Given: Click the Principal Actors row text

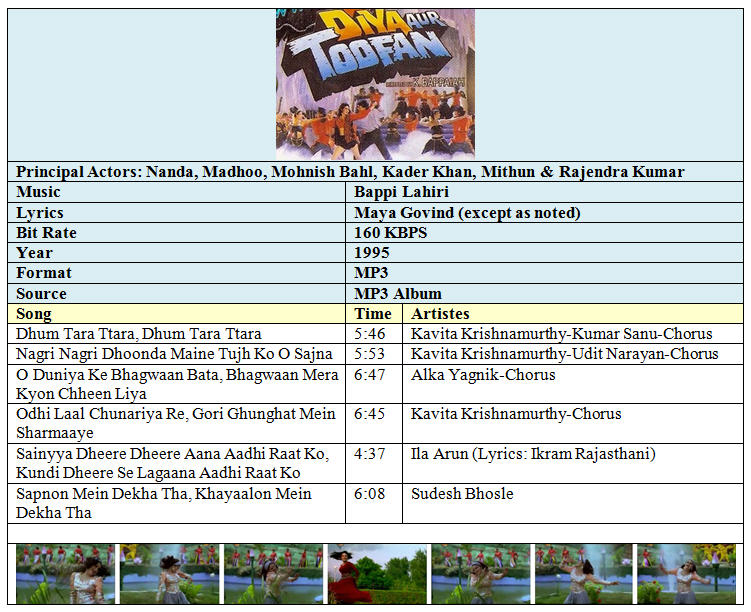Looking at the screenshot, I should pyautogui.click(x=350, y=171).
